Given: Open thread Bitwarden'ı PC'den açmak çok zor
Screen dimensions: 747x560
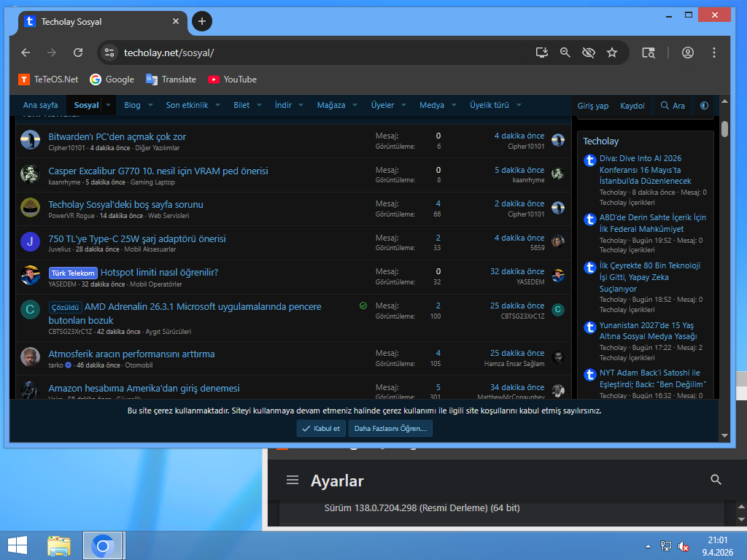Looking at the screenshot, I should [117, 136].
